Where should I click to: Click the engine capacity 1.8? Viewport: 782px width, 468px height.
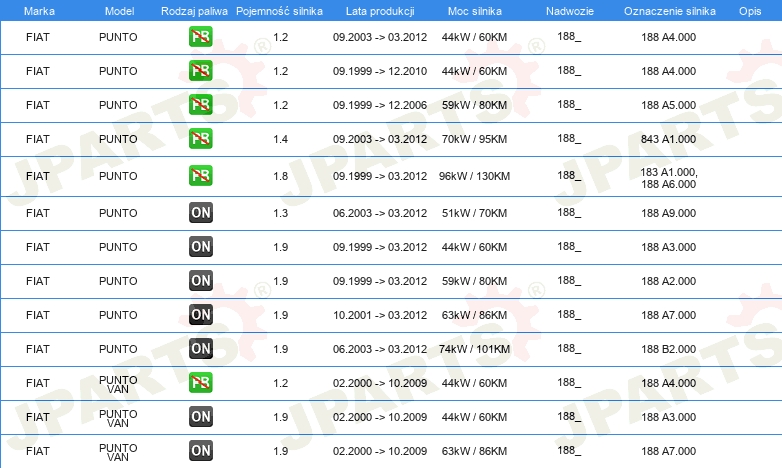(x=280, y=176)
